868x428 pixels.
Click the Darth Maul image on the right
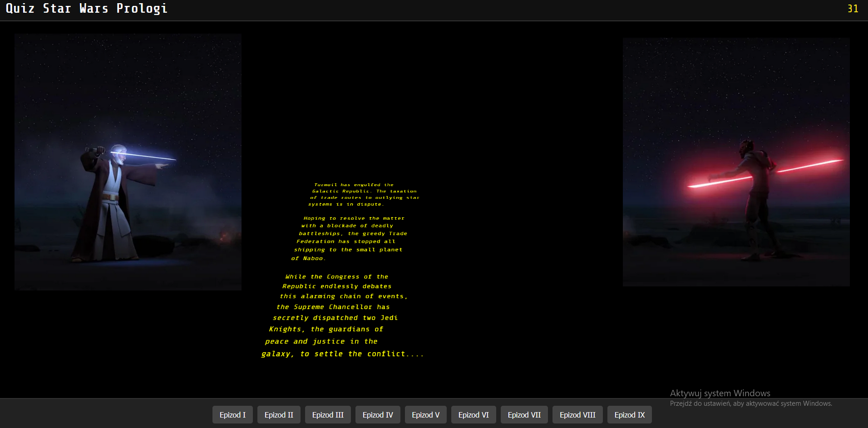pyautogui.click(x=736, y=162)
